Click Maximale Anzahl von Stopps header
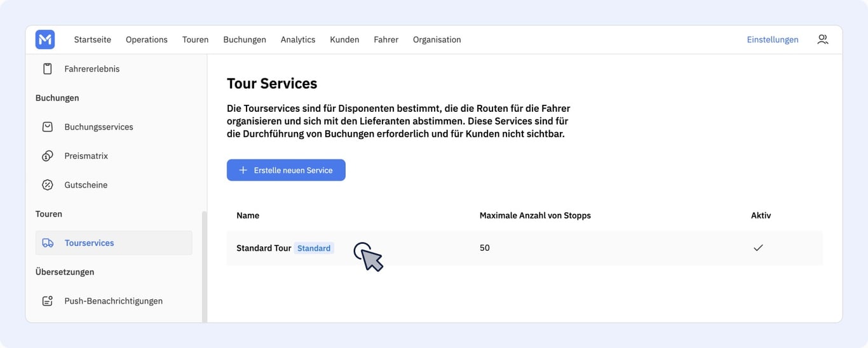The height and width of the screenshot is (348, 868). tap(535, 215)
